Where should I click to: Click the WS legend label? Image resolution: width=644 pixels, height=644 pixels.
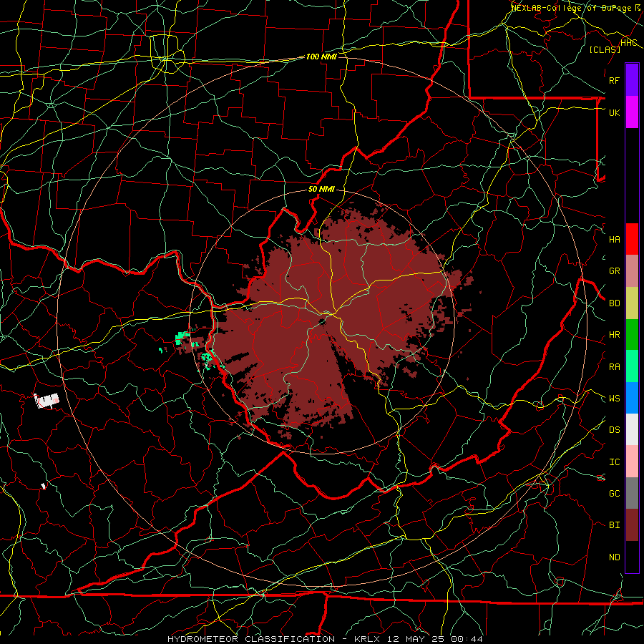pyautogui.click(x=614, y=399)
